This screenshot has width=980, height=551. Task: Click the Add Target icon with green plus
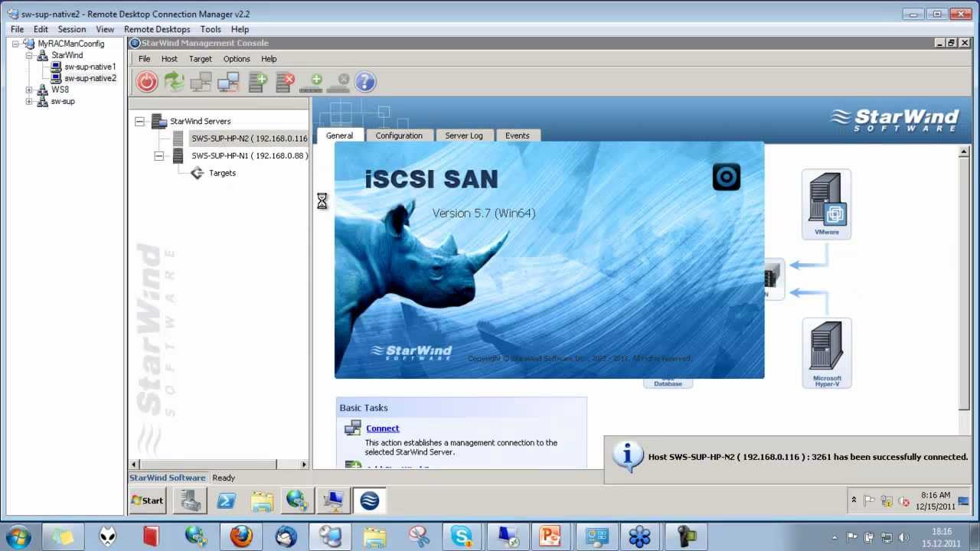tap(312, 83)
